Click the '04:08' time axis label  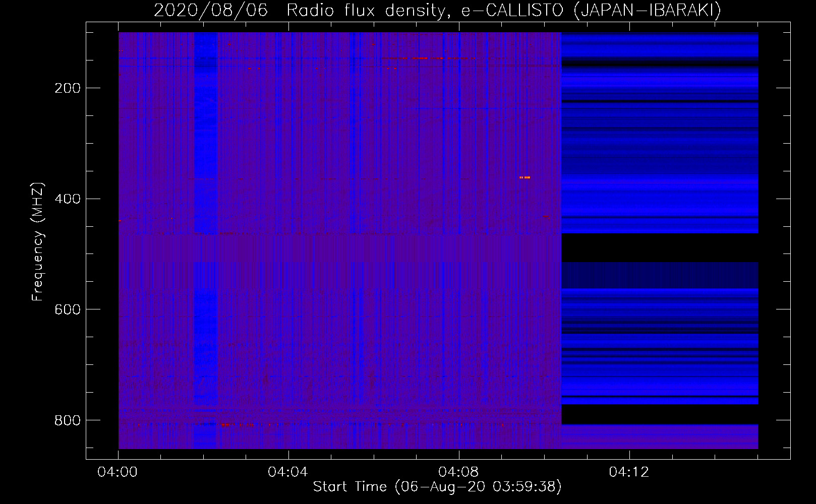coord(458,472)
